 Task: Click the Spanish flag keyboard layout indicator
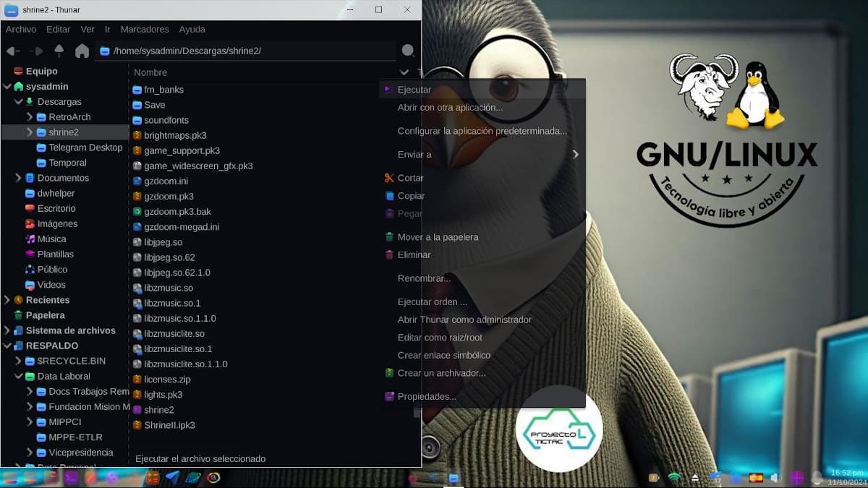tap(756, 478)
